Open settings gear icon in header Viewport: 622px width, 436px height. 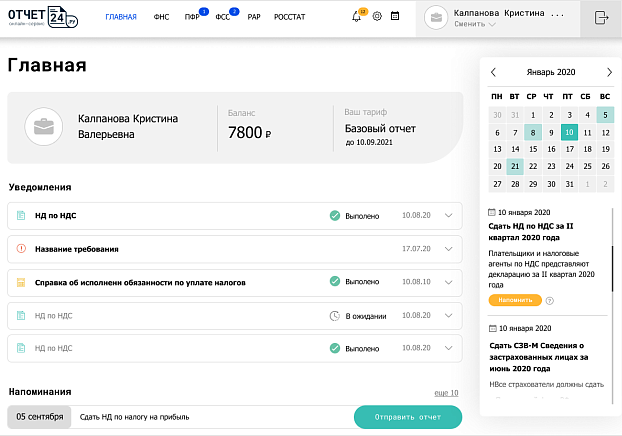pyautogui.click(x=377, y=16)
